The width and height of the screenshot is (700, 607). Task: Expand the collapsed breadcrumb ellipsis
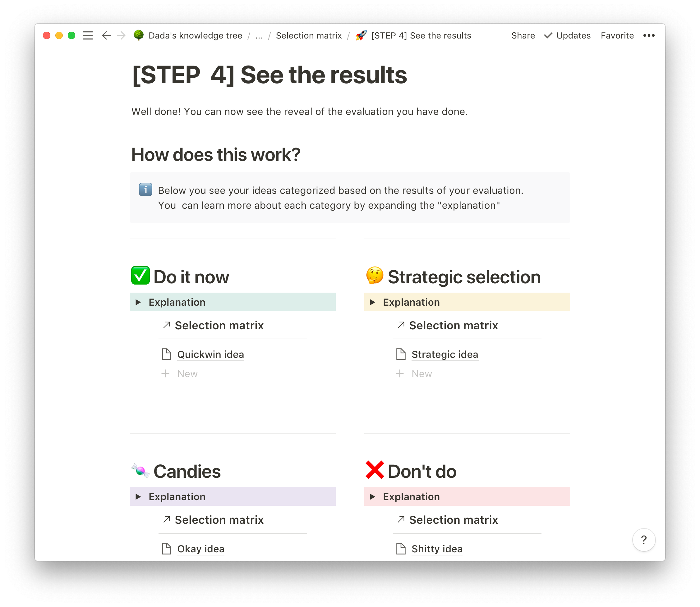(259, 35)
